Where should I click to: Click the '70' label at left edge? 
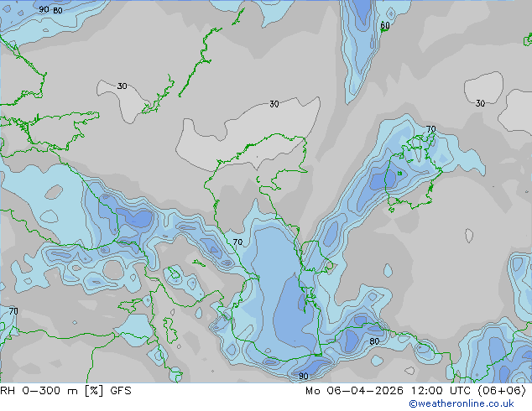(x=13, y=311)
